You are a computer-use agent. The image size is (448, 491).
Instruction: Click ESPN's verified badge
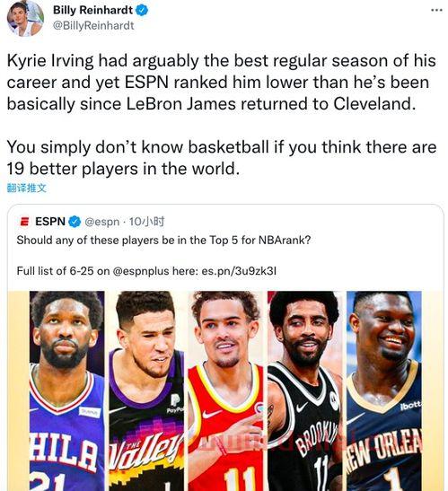[75, 222]
